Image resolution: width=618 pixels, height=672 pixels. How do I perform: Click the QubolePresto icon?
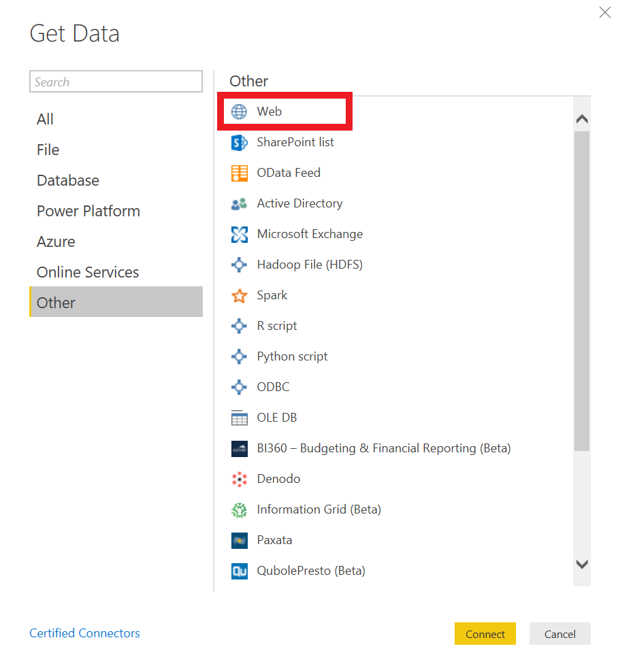pyautogui.click(x=239, y=571)
